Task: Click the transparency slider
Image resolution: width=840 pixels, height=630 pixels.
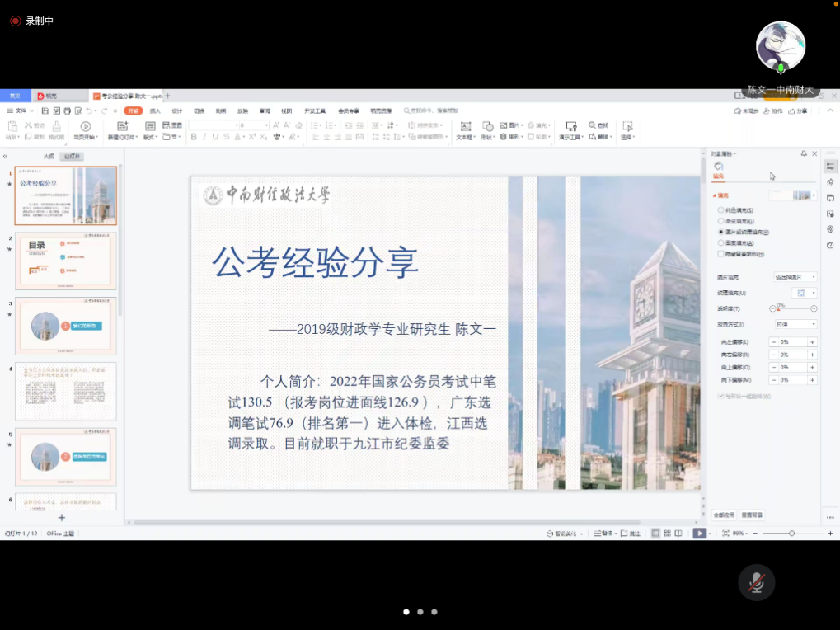Action: pyautogui.click(x=793, y=308)
